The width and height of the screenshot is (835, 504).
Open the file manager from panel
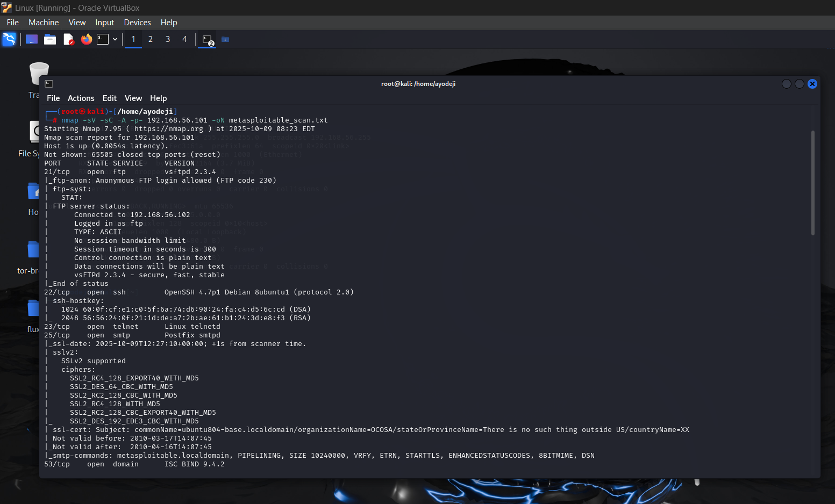coord(50,39)
